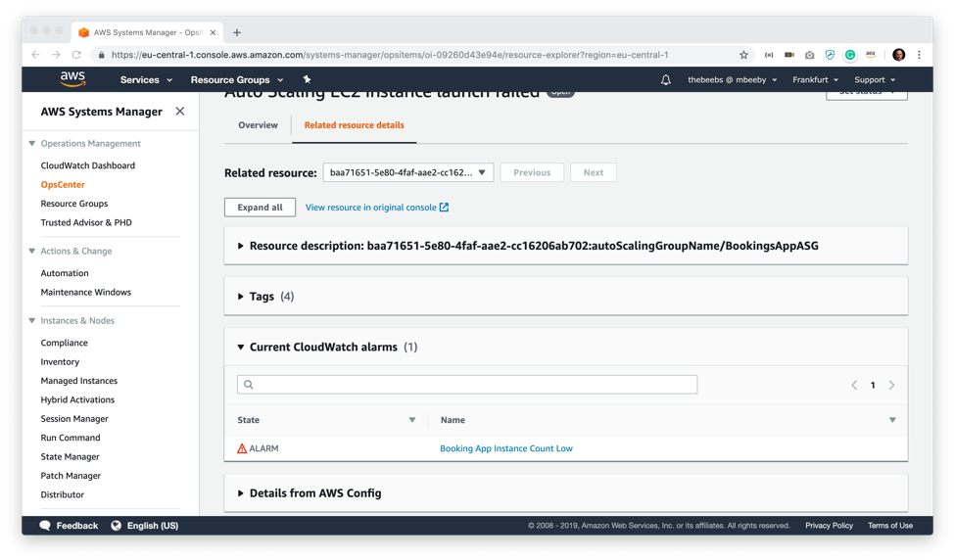
Task: Click the AWS extension icon in toolbar
Action: point(871,54)
